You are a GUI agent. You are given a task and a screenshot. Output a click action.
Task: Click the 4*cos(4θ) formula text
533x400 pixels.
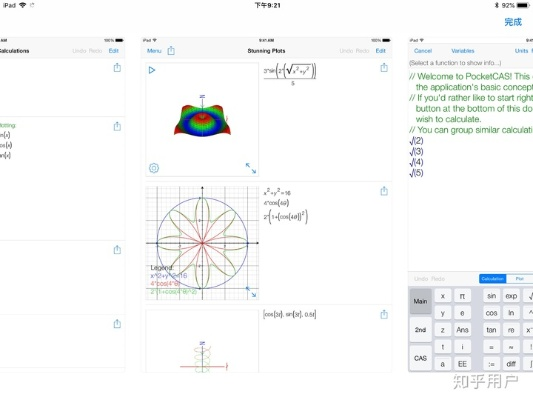pos(276,203)
